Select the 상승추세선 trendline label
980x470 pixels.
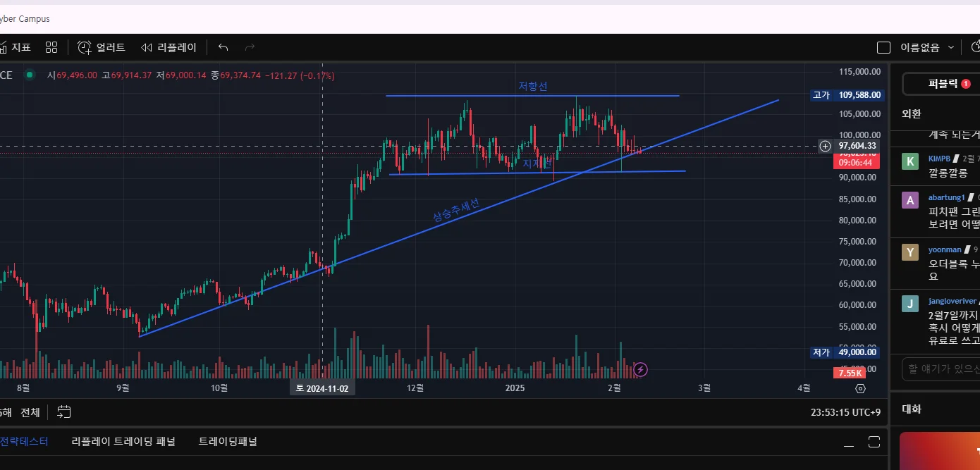pyautogui.click(x=456, y=209)
